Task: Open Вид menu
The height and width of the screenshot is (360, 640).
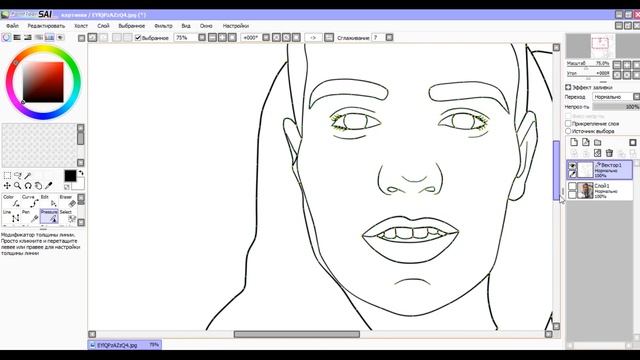Action: [x=186, y=26]
